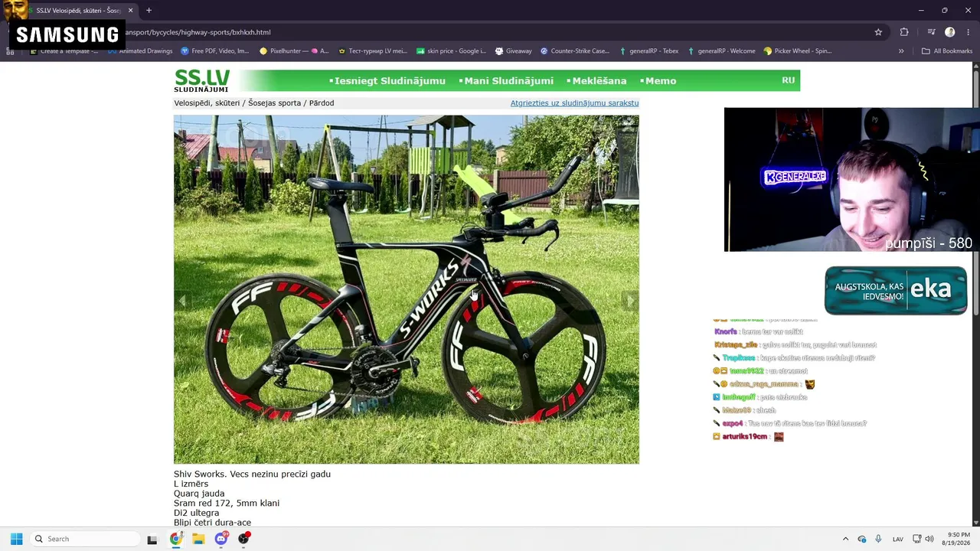Open the Picker Wheel bookmark
The width and height of the screenshot is (980, 551).
[x=798, y=51]
